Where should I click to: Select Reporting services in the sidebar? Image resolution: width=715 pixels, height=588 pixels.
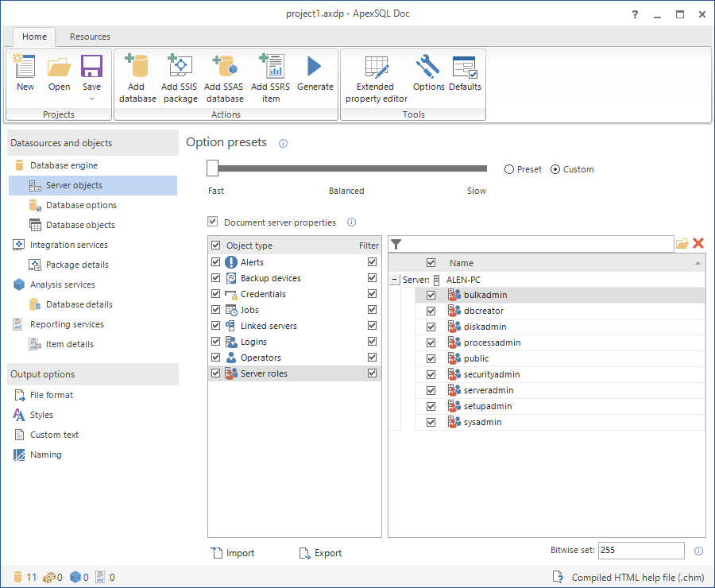point(67,324)
